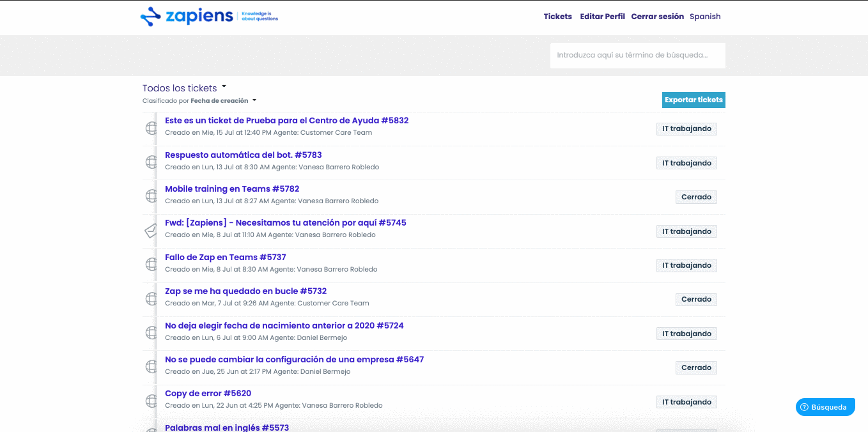The width and height of the screenshot is (868, 432).
Task: Open ticket Fallo de Zap en Teams #5737
Action: click(x=226, y=258)
